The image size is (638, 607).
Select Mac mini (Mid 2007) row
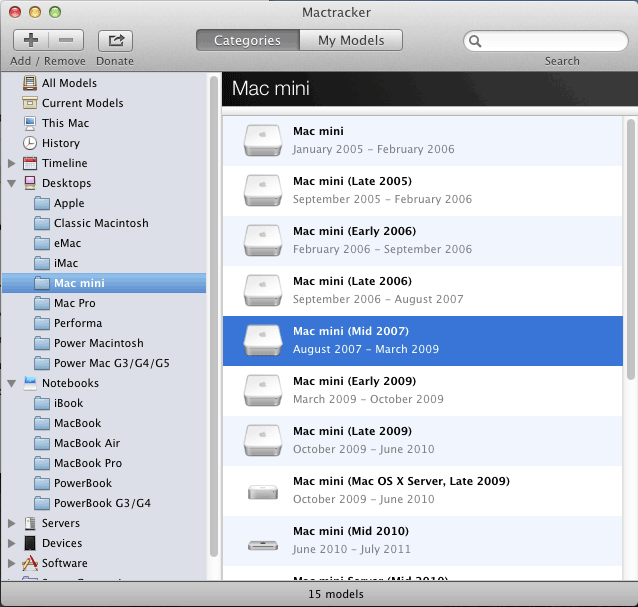pos(423,341)
